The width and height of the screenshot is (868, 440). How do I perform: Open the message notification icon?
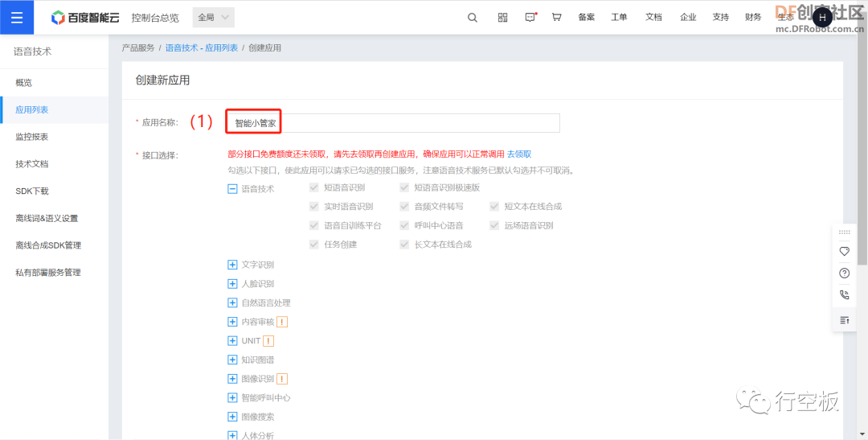530,17
